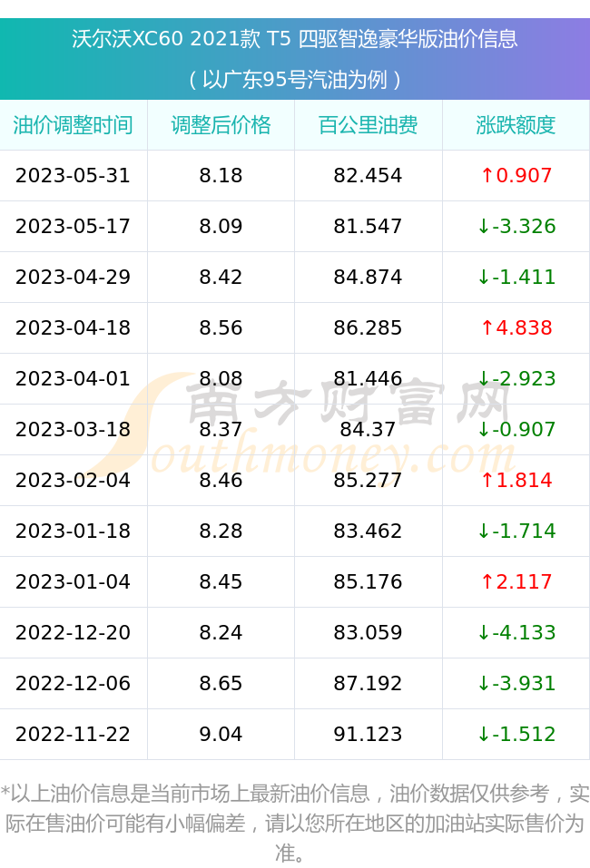
Task: Click the 调整后价格 column header
Action: pos(221,125)
